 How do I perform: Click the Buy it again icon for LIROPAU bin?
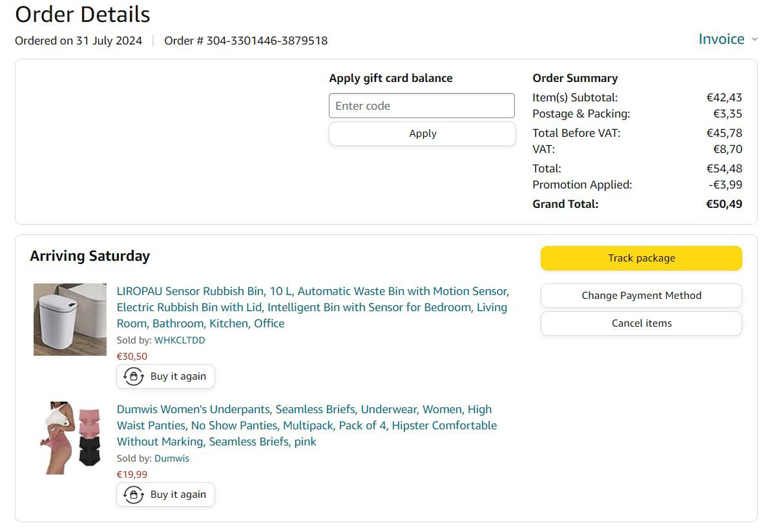click(x=134, y=376)
